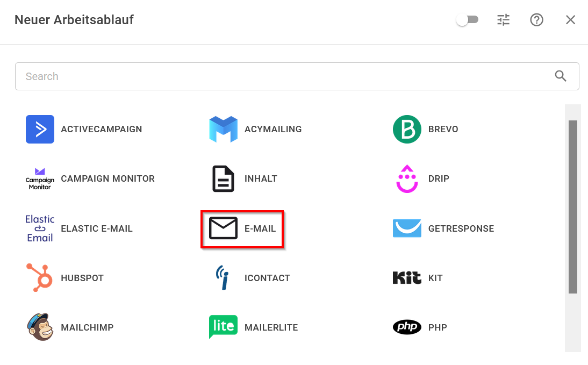The image size is (588, 365).
Task: Click the Brevo green B icon
Action: click(x=407, y=129)
